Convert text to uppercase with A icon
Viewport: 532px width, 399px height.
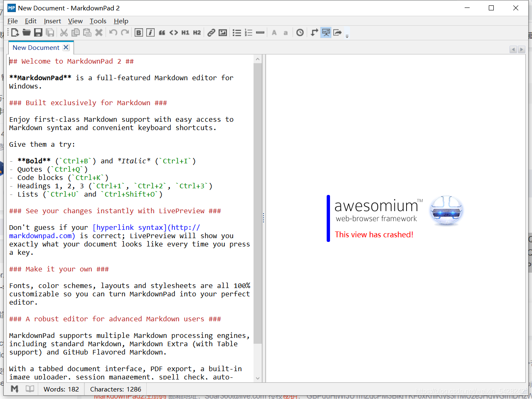[274, 32]
